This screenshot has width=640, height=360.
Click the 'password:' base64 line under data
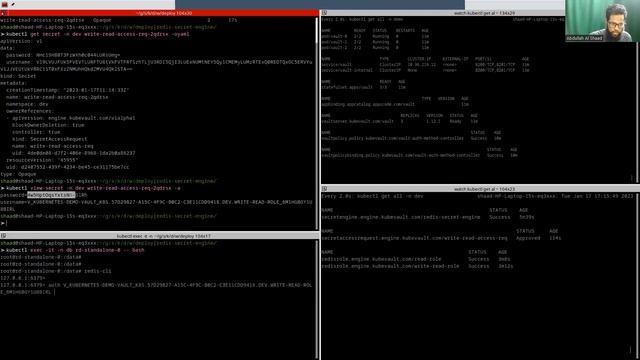(x=63, y=55)
